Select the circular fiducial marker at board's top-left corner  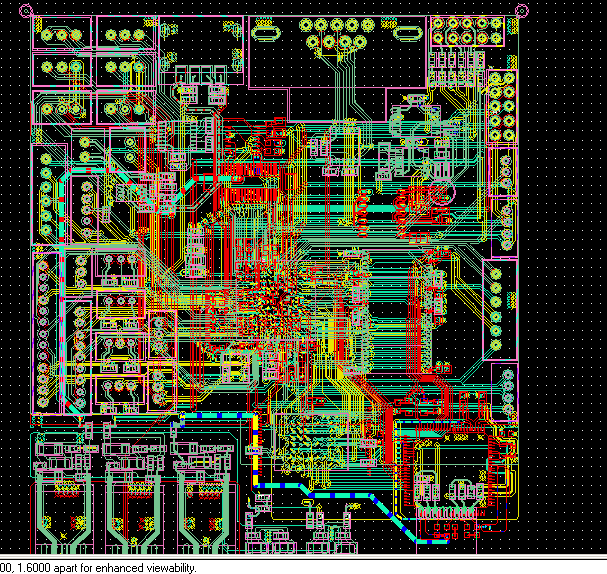pos(26,10)
